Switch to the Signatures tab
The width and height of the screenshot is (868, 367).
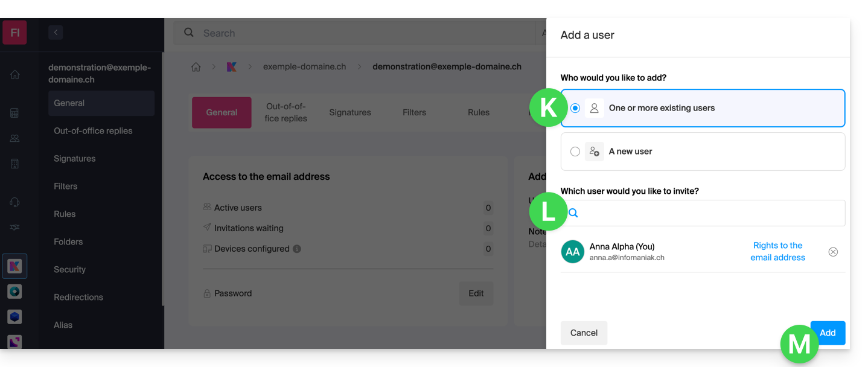tap(350, 112)
